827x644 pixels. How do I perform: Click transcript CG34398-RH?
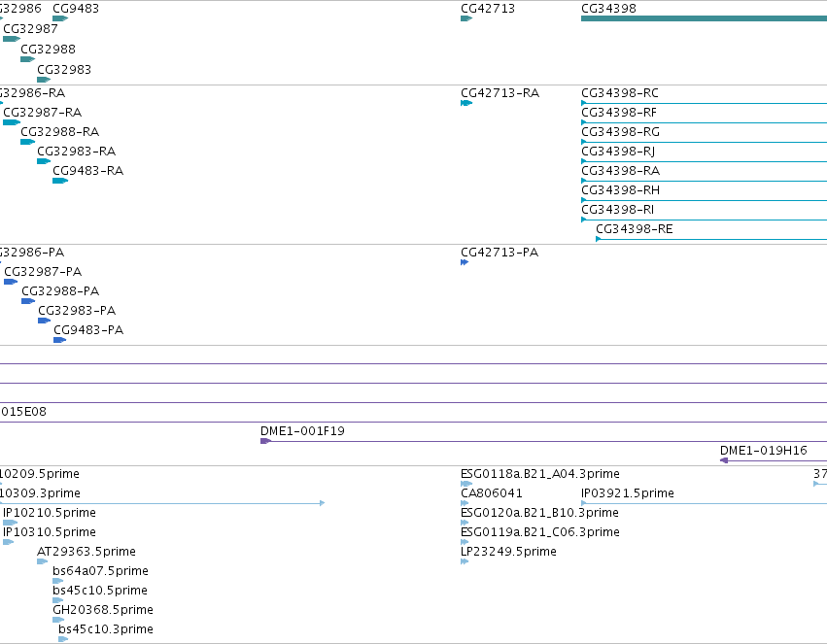tap(704, 200)
